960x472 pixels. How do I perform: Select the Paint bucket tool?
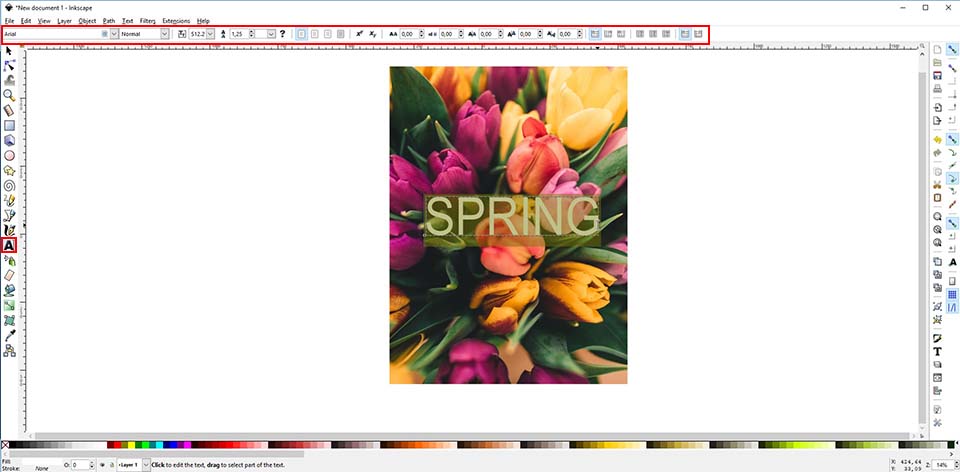9,290
